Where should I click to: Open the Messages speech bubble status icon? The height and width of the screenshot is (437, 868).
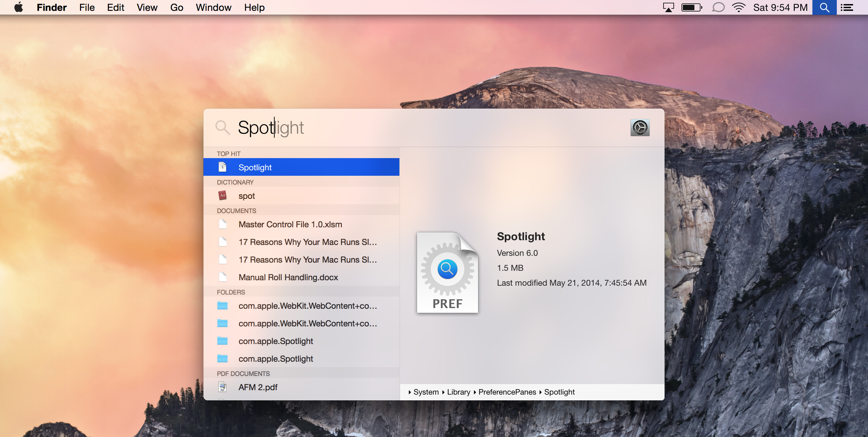(x=718, y=7)
